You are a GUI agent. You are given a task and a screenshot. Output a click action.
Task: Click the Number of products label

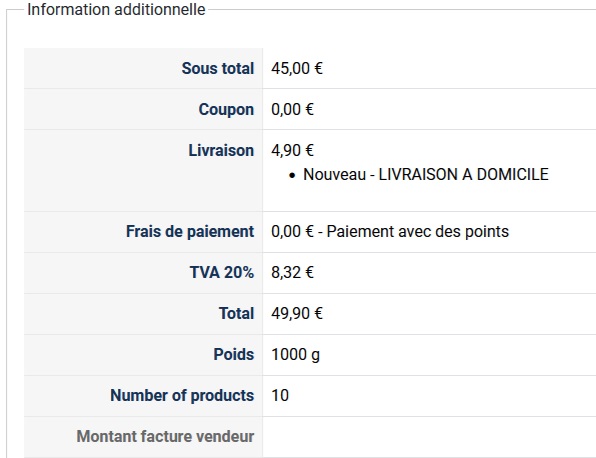tap(182, 395)
